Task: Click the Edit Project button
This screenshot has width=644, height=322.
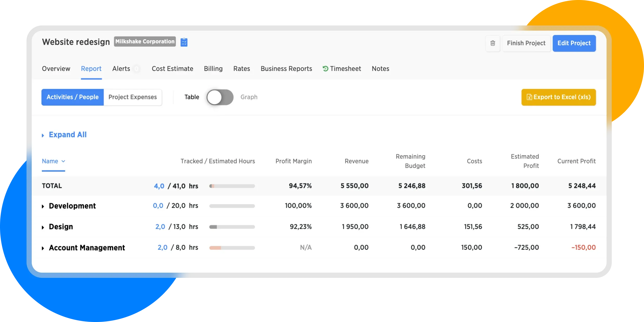Action: 574,43
